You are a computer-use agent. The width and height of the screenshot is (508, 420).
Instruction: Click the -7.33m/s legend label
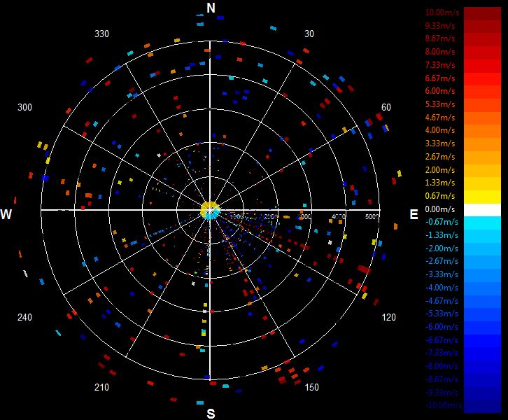442,353
